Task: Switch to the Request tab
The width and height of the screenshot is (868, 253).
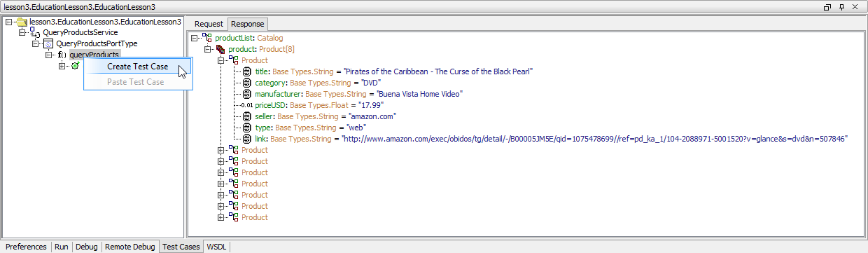Action: [x=209, y=24]
